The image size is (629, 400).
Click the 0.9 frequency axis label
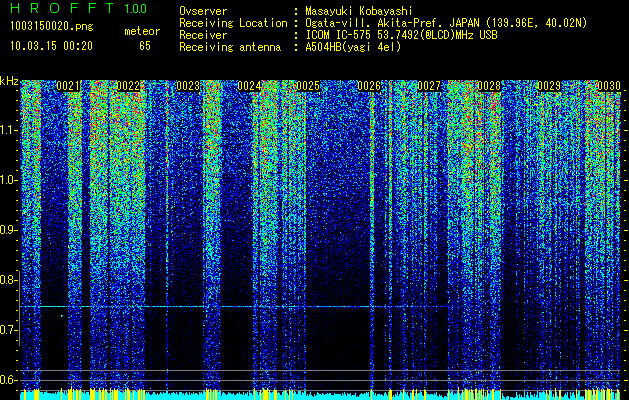tap(7, 230)
